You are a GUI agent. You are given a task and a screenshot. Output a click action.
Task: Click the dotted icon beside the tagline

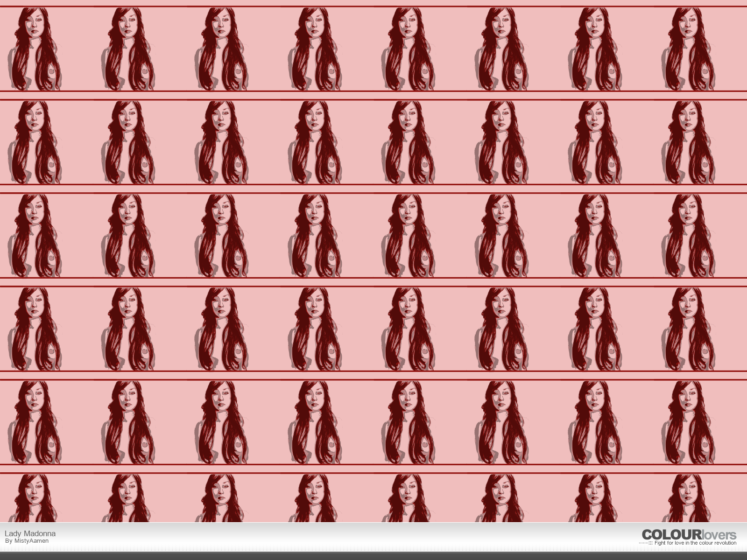coord(646,543)
